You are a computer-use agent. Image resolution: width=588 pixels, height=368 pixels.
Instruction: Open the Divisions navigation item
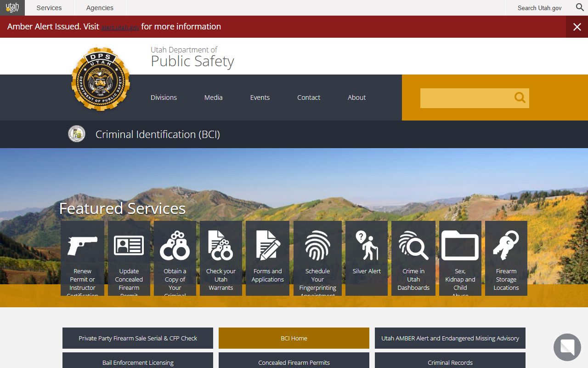click(x=164, y=98)
